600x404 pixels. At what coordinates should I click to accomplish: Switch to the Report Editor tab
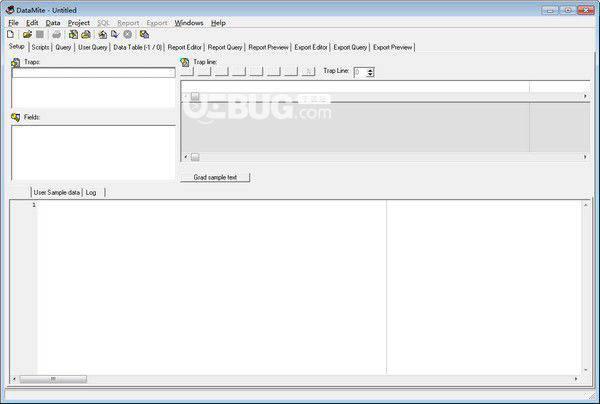pos(184,47)
